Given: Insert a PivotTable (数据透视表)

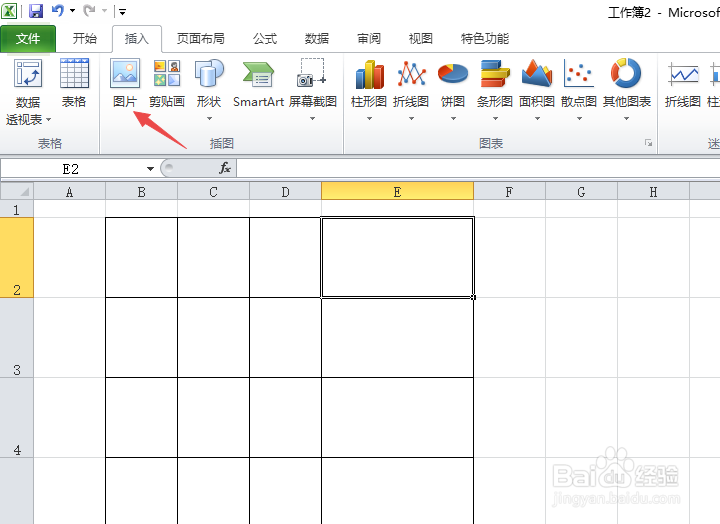Looking at the screenshot, I should [x=28, y=92].
